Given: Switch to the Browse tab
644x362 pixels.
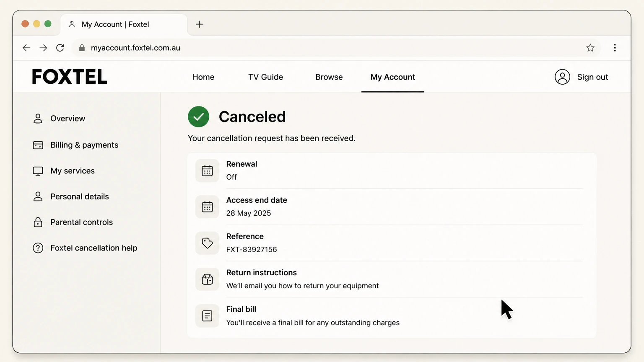Looking at the screenshot, I should tap(329, 77).
